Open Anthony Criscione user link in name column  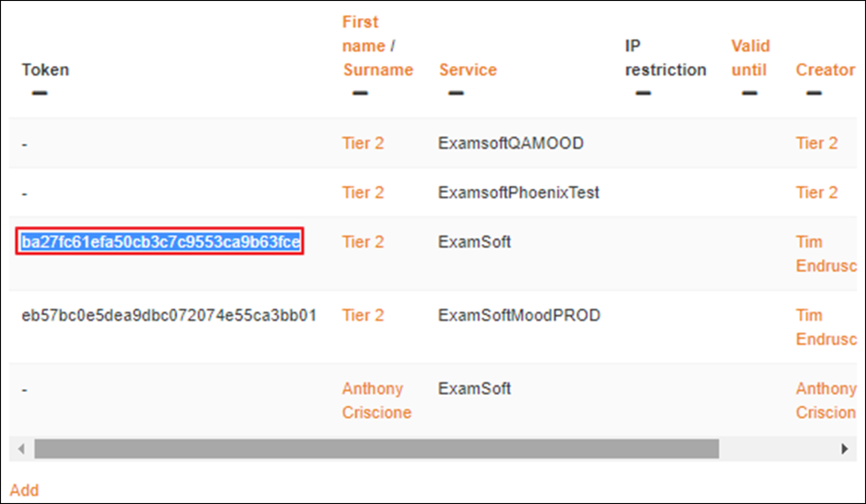click(377, 401)
